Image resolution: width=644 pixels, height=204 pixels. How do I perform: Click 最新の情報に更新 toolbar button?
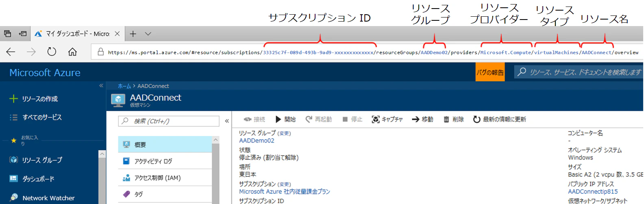499,119
